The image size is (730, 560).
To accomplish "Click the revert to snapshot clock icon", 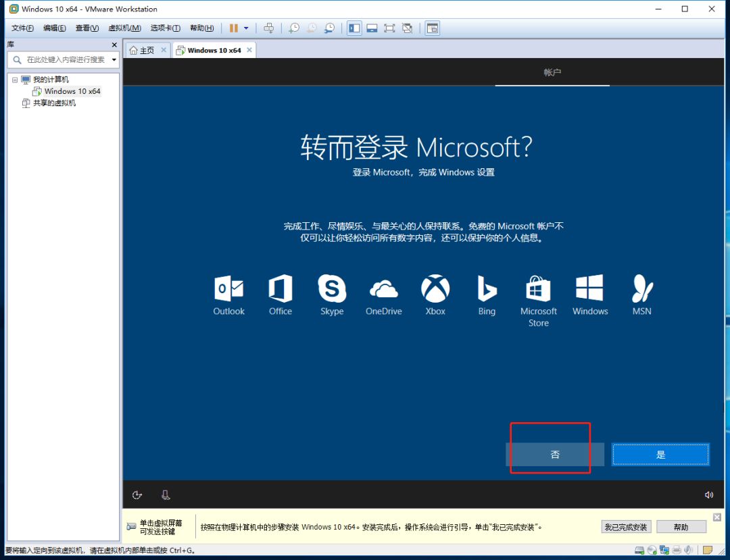I will point(312,28).
